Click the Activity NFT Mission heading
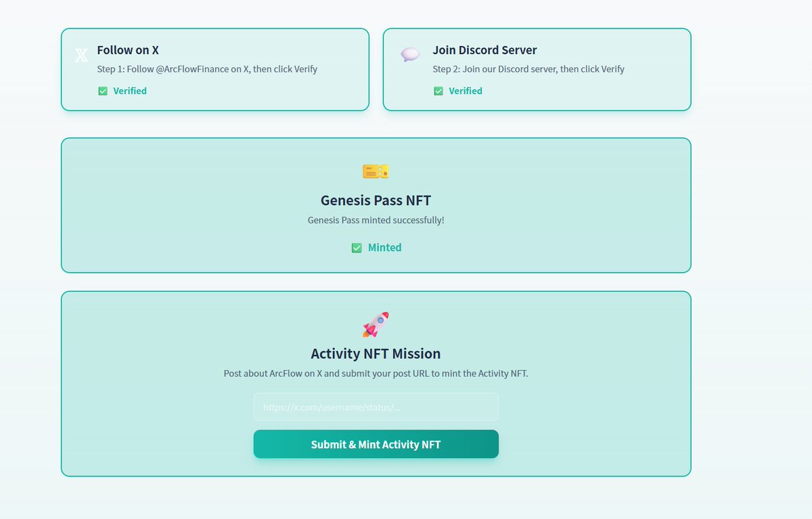Viewport: 812px width, 519px height. (376, 353)
